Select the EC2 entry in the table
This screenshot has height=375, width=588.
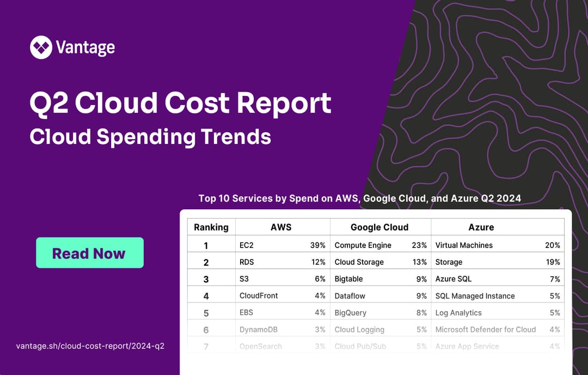pyautogui.click(x=247, y=245)
